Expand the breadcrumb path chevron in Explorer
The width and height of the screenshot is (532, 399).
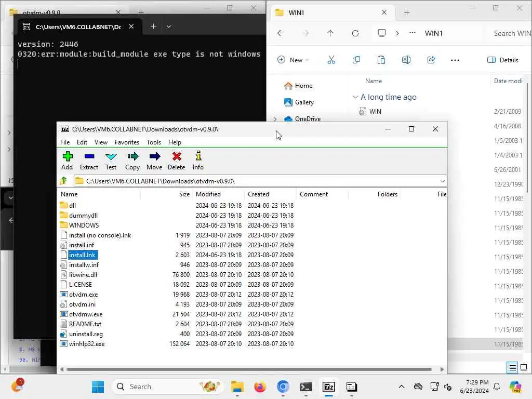pos(397,33)
